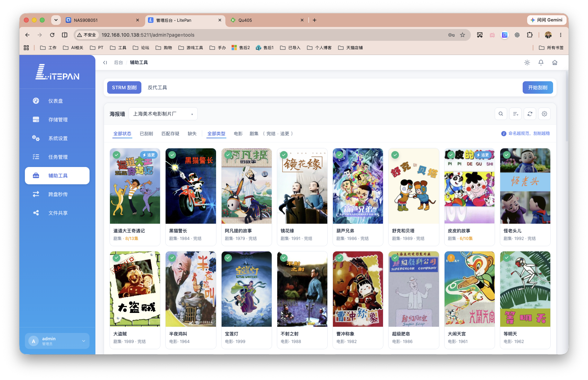Image resolution: width=588 pixels, height=380 pixels.
Task: Switch to the Qu405 browser tab
Action: (267, 20)
